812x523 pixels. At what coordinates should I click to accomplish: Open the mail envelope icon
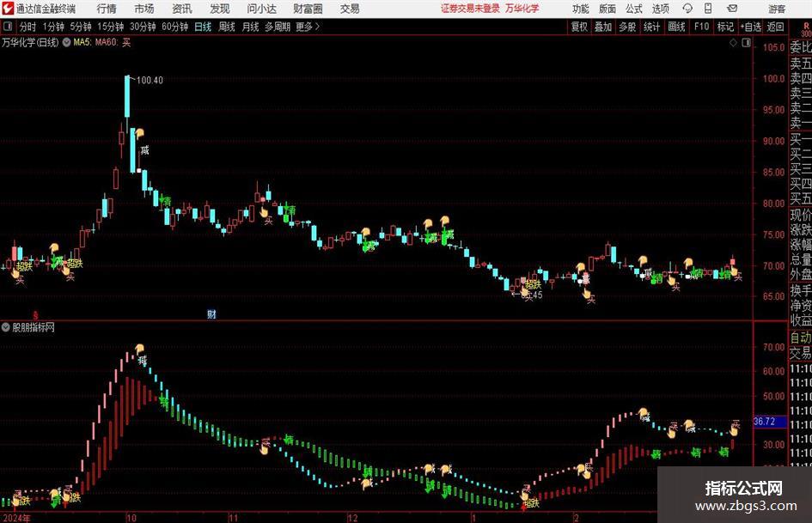(x=732, y=9)
